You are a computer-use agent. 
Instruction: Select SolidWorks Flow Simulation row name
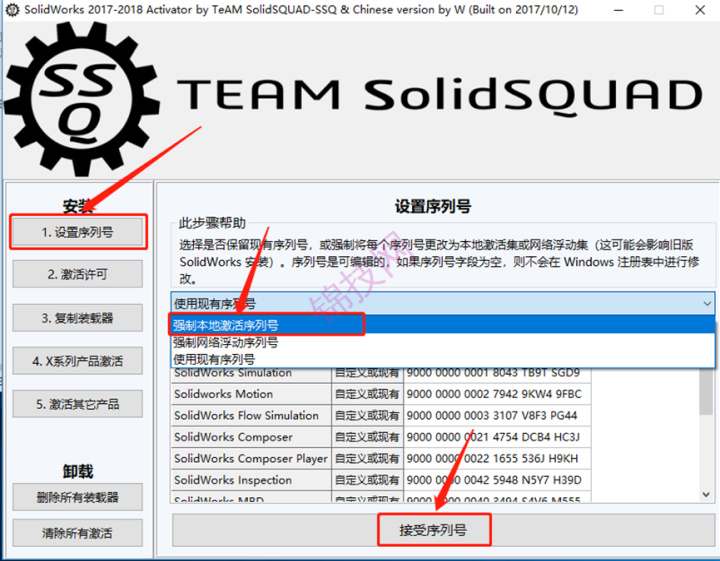coord(251,415)
